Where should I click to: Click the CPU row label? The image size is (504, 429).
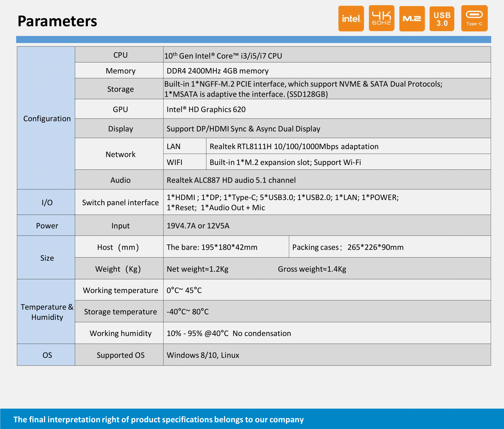[120, 55]
